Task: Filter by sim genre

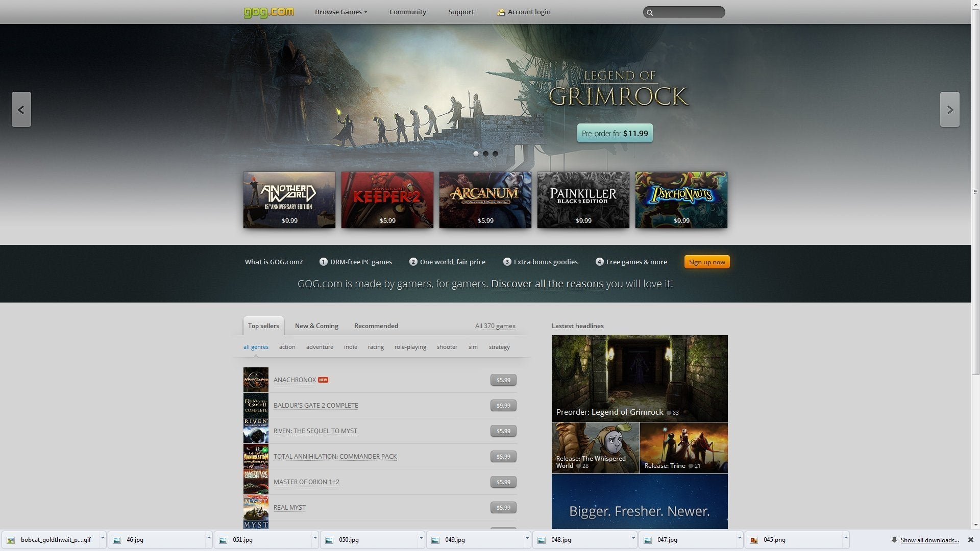Action: pyautogui.click(x=473, y=347)
